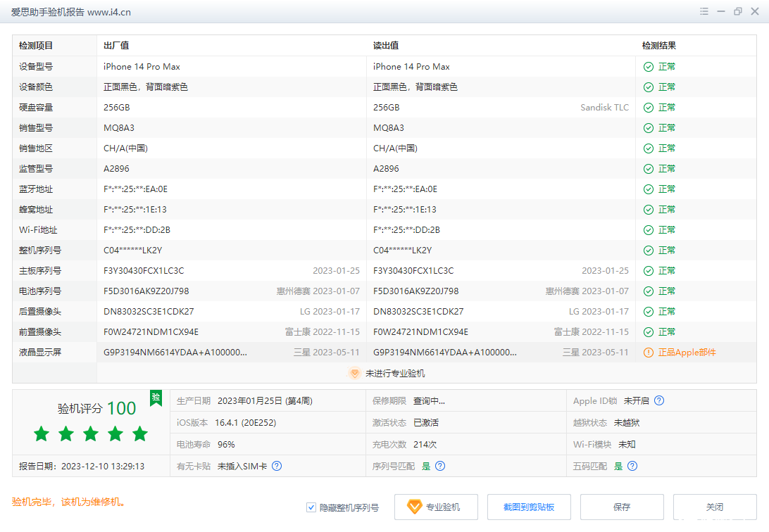
Task: Click the green check icon in 设备型号 row
Action: 649,67
